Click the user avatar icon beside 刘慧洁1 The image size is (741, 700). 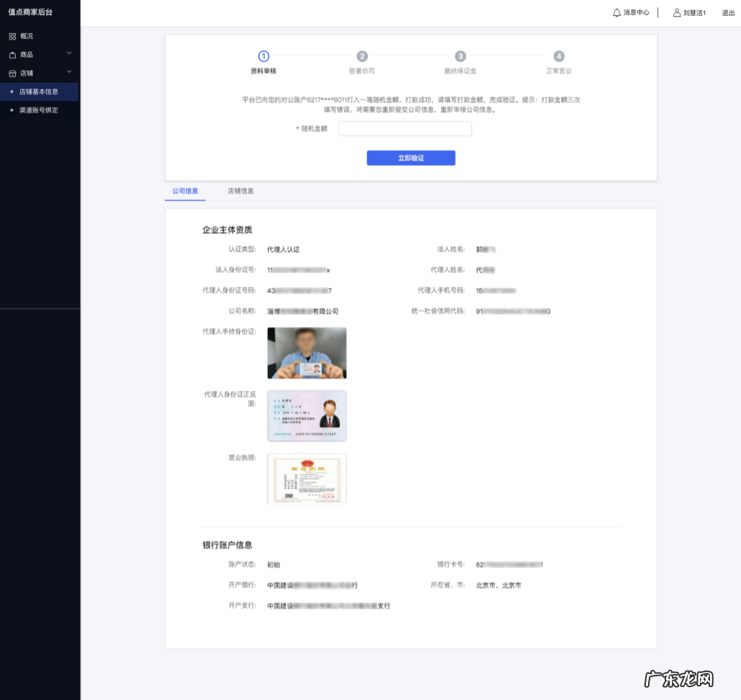676,12
